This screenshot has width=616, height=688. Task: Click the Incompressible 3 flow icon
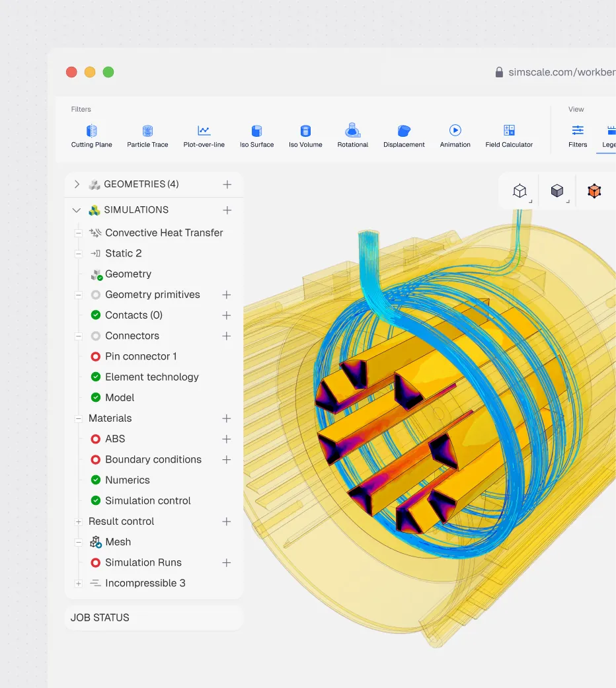[95, 583]
